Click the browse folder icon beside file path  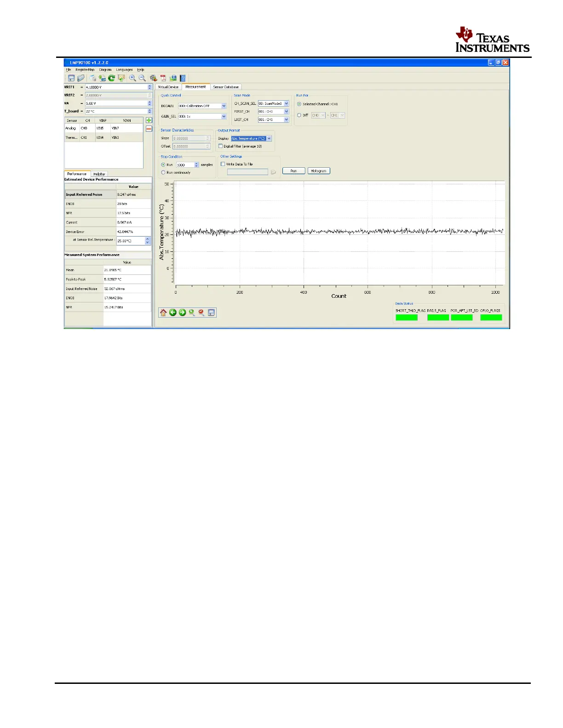tap(273, 172)
